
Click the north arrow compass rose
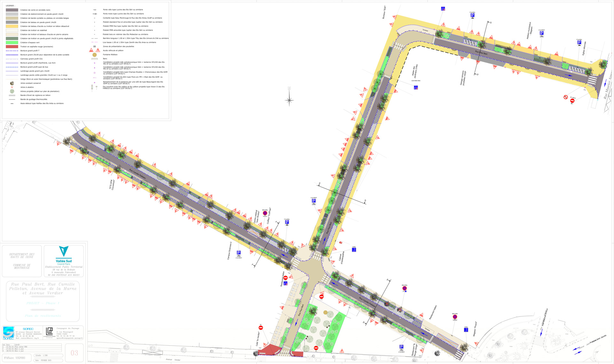[x=289, y=100]
